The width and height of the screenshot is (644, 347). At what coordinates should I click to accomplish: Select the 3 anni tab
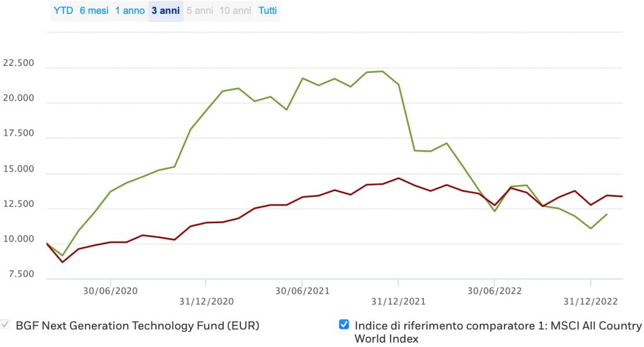[165, 11]
